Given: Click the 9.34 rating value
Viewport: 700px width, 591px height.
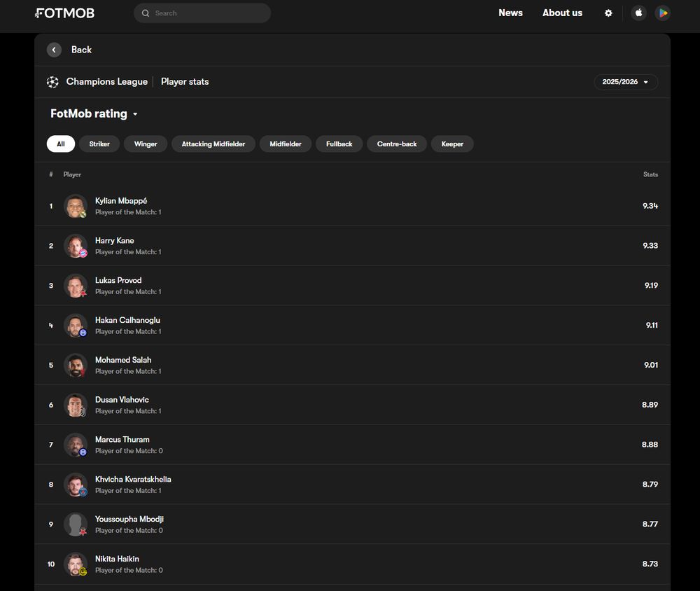Looking at the screenshot, I should tap(650, 206).
